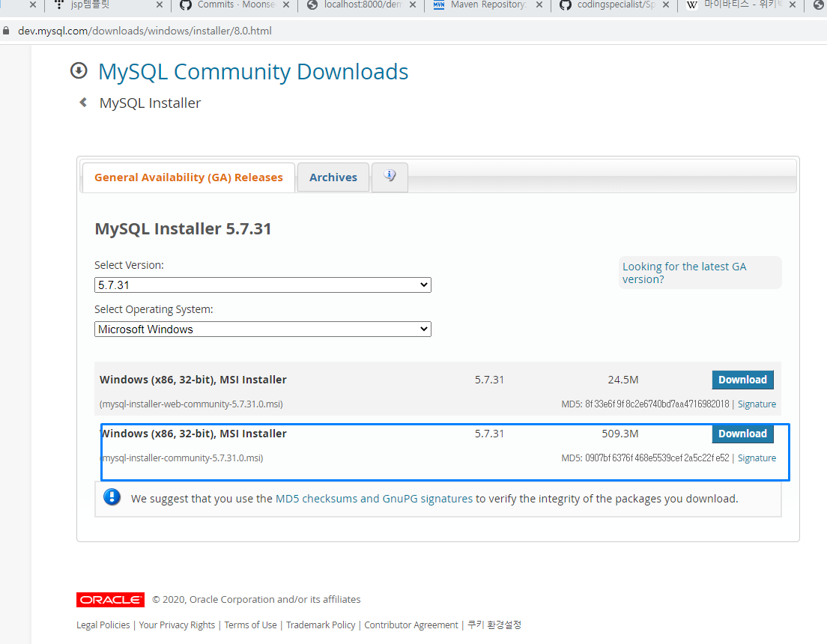The width and height of the screenshot is (827, 644).
Task: Click the 509.3M file size value
Action: (620, 434)
